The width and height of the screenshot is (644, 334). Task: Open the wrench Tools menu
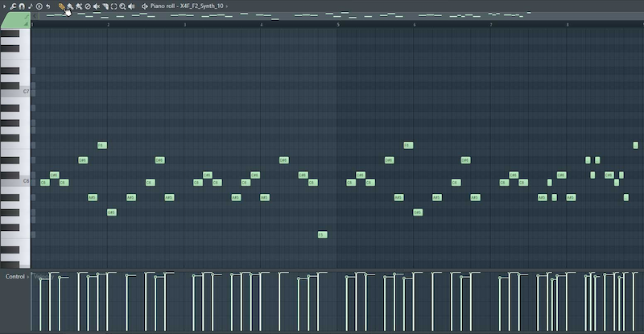13,6
